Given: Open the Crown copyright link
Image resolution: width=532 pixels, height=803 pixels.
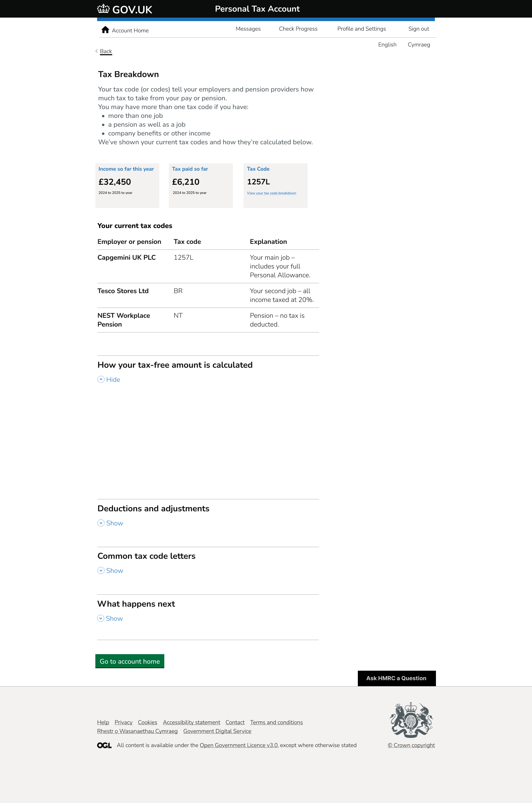Looking at the screenshot, I should (x=411, y=745).
